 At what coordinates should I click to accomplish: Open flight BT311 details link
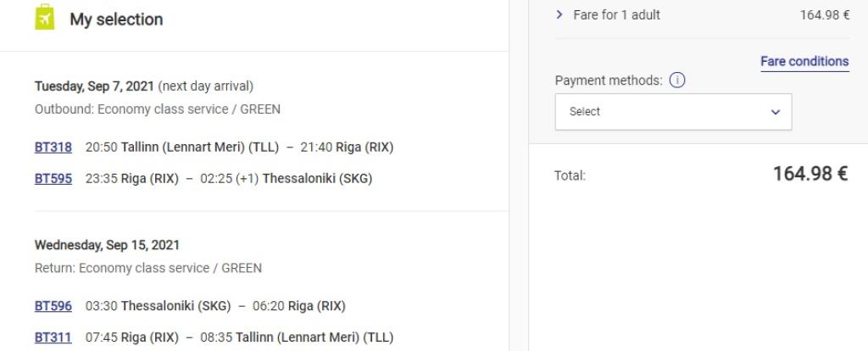[x=53, y=337]
